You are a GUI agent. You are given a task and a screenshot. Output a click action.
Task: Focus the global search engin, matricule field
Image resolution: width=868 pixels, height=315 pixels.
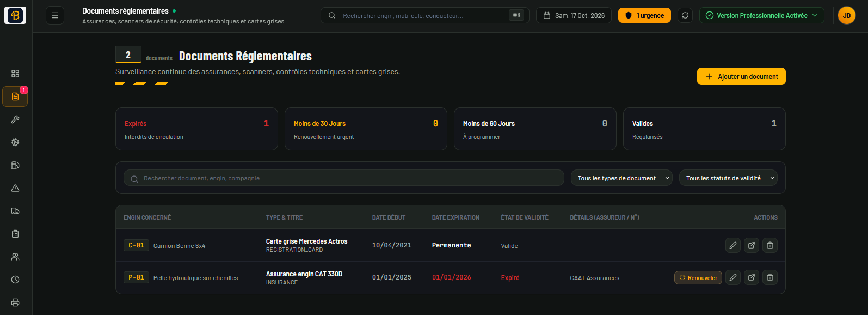[x=425, y=15]
